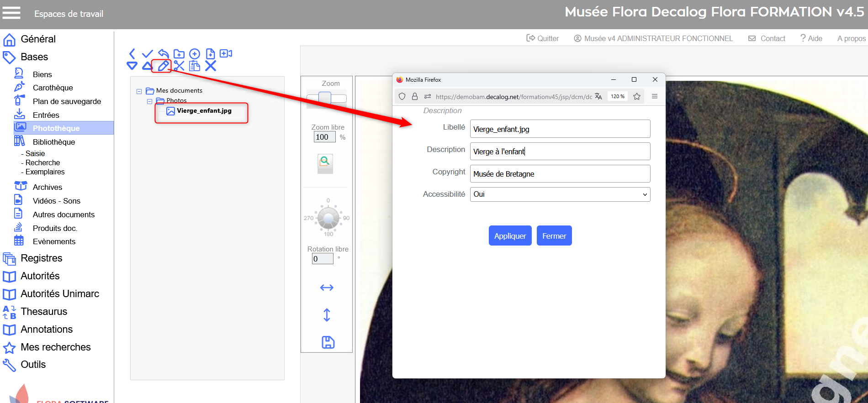Image resolution: width=868 pixels, height=403 pixels.
Task: Click the pencil edit icon in toolbar
Action: point(163,66)
